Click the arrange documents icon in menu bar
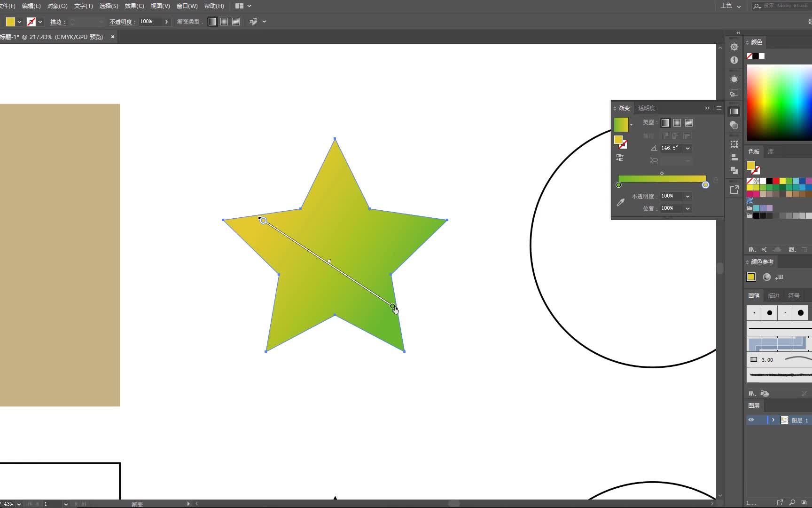This screenshot has height=508, width=812. pyautogui.click(x=239, y=6)
